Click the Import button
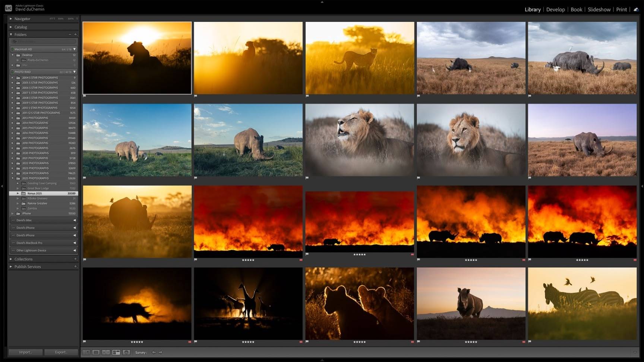The image size is (644, 362). pyautogui.click(x=25, y=352)
